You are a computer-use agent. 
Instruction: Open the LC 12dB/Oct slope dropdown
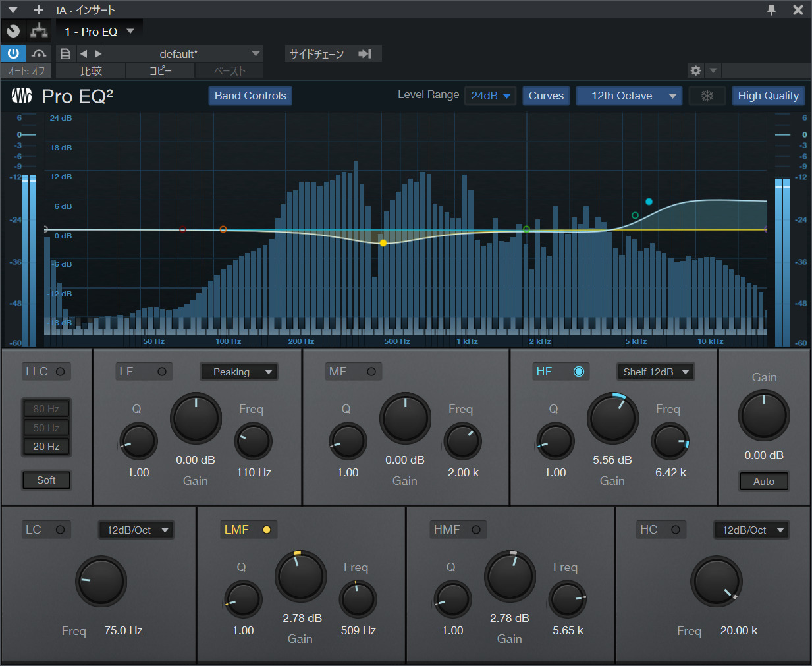(136, 530)
